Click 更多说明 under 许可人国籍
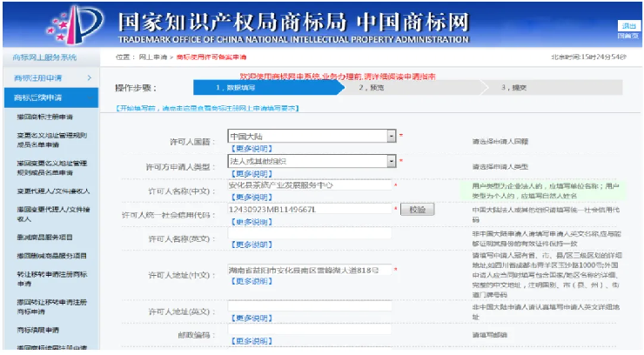The height and width of the screenshot is (355, 644). click(x=249, y=148)
